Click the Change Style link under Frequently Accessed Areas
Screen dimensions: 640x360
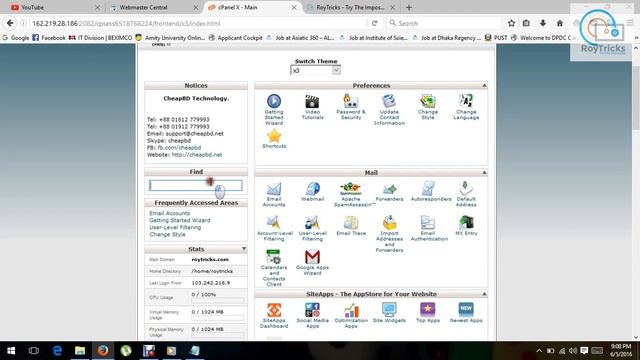167,234
